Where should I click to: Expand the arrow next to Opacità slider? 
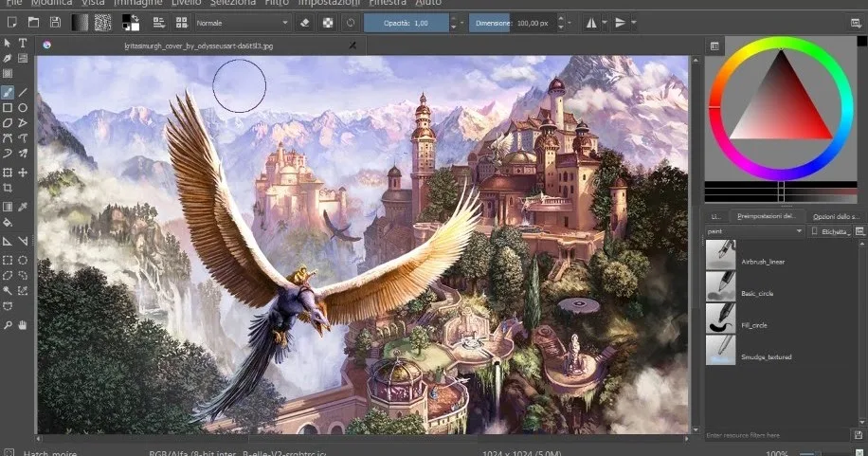point(461,23)
